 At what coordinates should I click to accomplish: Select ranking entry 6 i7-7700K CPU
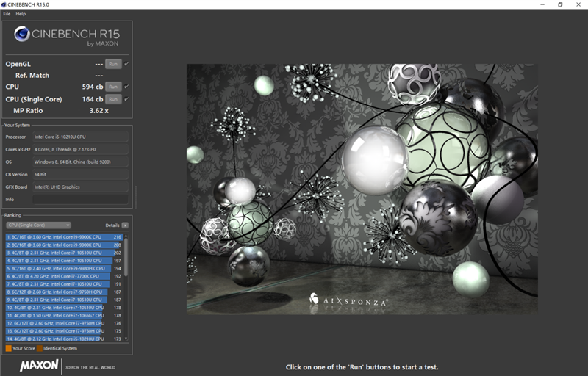click(x=64, y=276)
